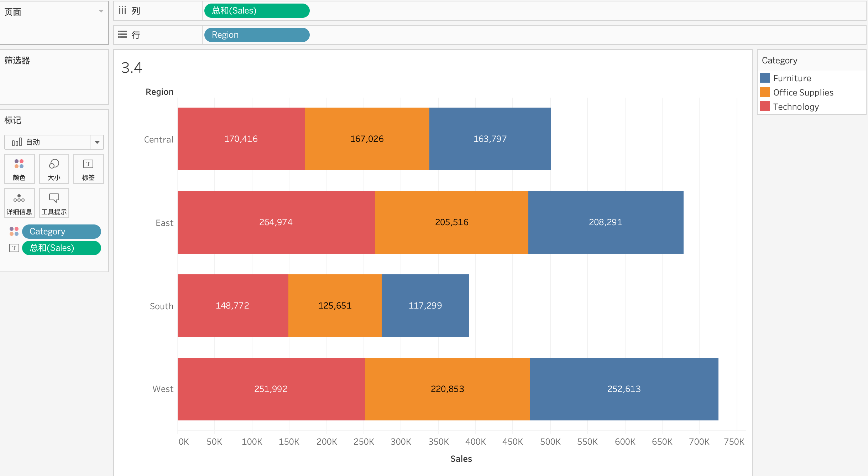868x476 pixels.
Task: Click the 总和(Sales) pill on Columns shelf
Action: (256, 11)
